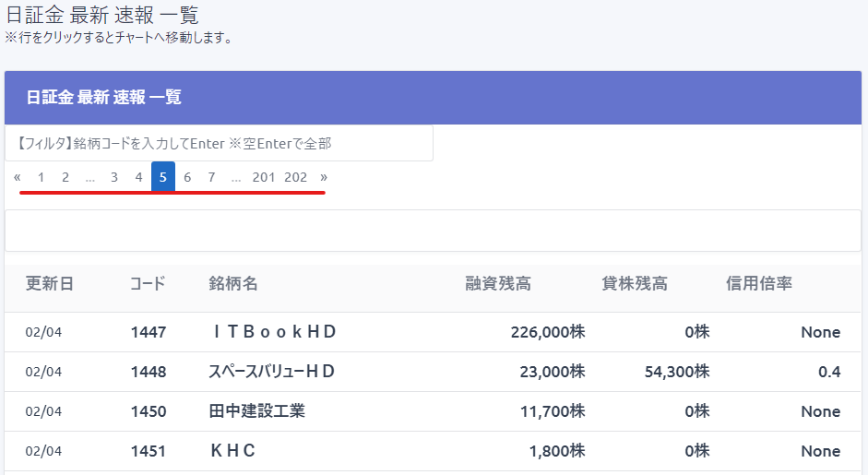Screen dimensions: 868x475
Task: Focus the stock code filter input
Action: (x=219, y=144)
